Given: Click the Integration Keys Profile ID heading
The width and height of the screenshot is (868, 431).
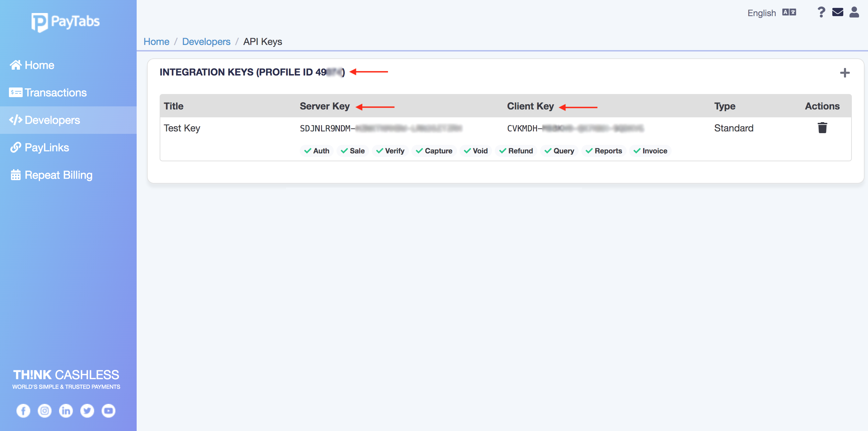Looking at the screenshot, I should 252,72.
